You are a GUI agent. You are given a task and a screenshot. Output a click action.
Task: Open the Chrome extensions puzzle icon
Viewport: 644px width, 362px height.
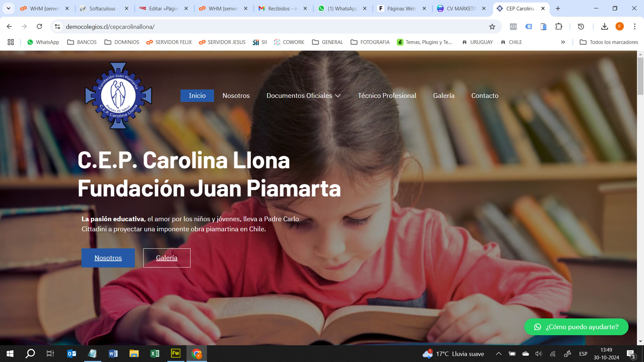[559, 26]
